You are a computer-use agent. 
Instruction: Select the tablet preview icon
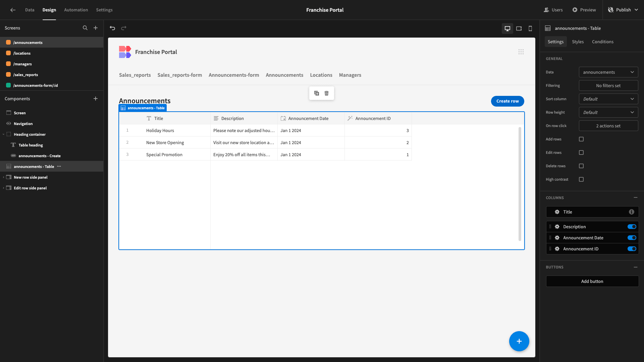[519, 28]
